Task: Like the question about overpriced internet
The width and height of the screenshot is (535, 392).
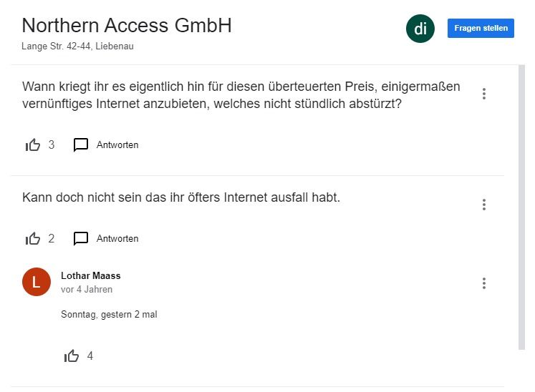Action: point(33,145)
